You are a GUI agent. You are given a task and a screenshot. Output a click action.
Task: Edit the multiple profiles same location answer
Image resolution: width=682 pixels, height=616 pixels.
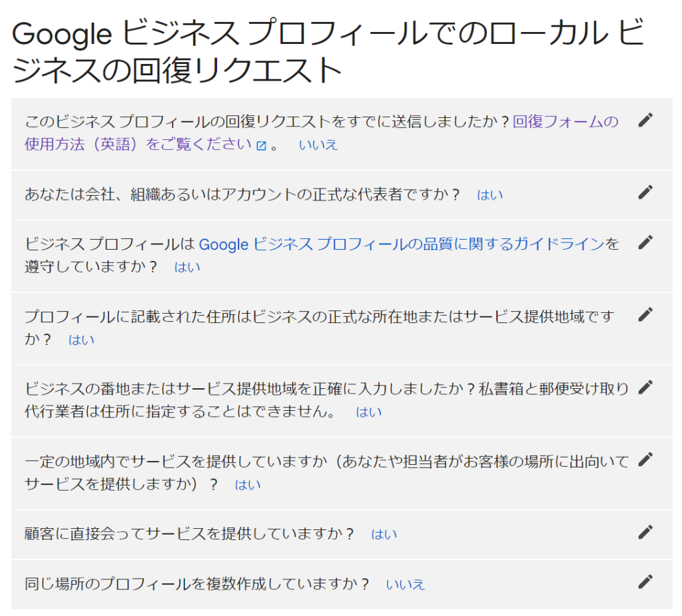click(645, 582)
